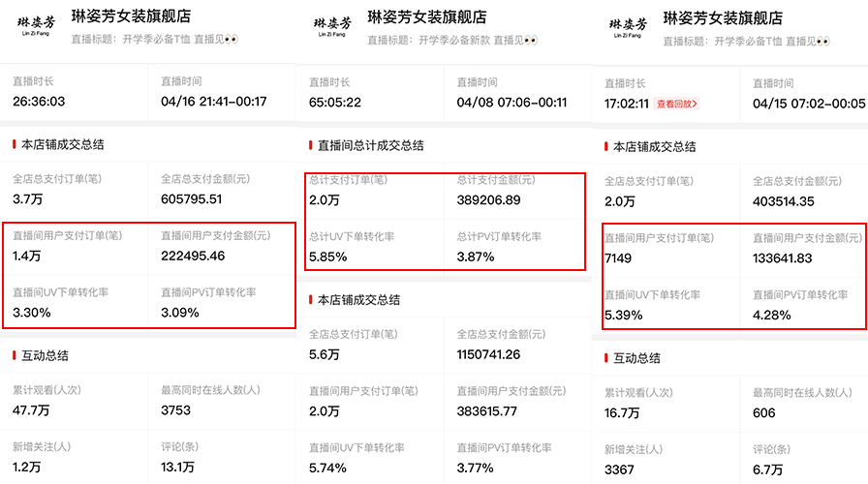The width and height of the screenshot is (868, 484).
Task: Select total store orders value 3.7万
Action: (28, 199)
